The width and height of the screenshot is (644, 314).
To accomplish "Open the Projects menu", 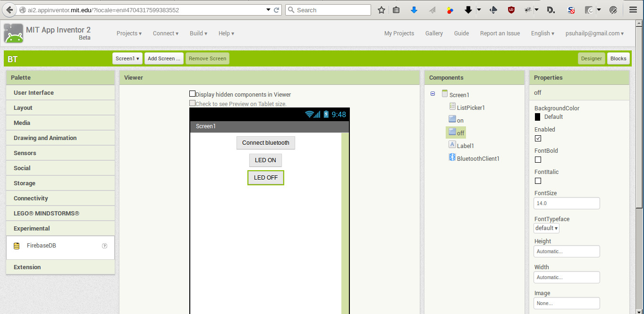I will [129, 33].
